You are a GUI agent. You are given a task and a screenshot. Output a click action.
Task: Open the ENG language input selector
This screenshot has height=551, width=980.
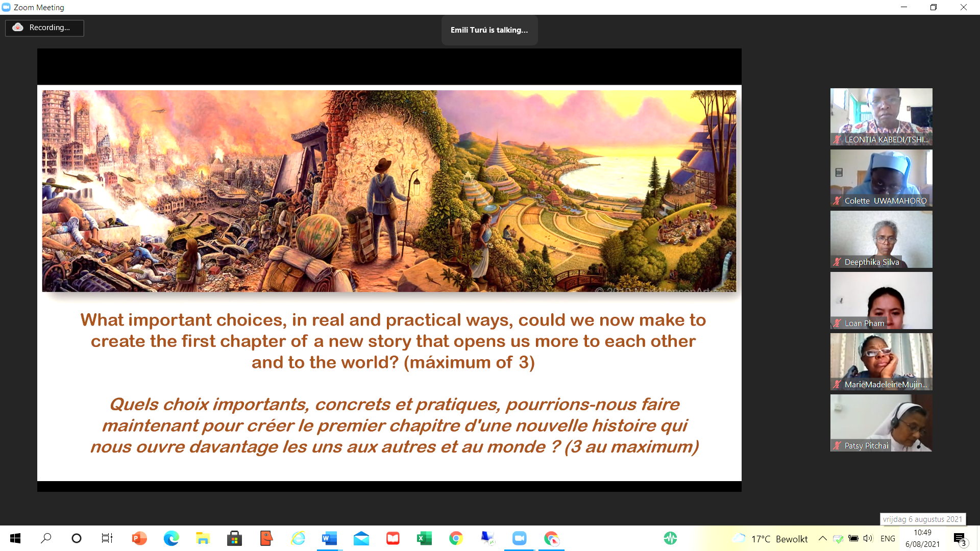(x=888, y=538)
